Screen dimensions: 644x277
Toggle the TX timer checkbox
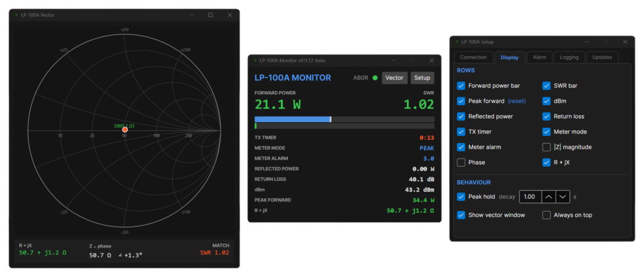pos(461,132)
